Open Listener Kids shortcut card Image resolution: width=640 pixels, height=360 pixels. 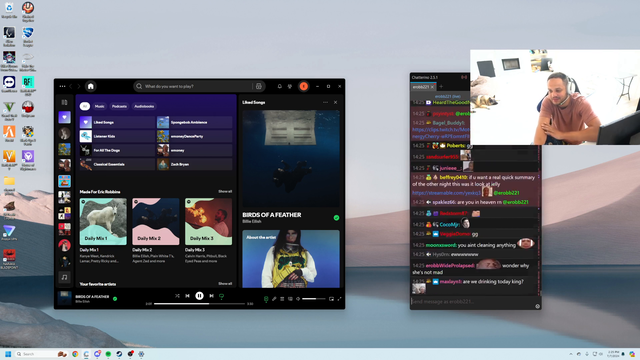coord(117,136)
